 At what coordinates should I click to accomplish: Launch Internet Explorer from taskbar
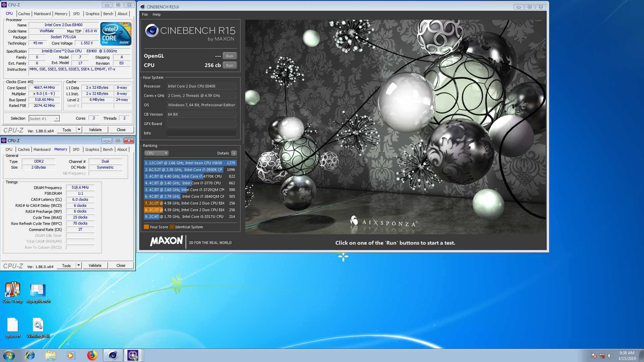(x=30, y=355)
